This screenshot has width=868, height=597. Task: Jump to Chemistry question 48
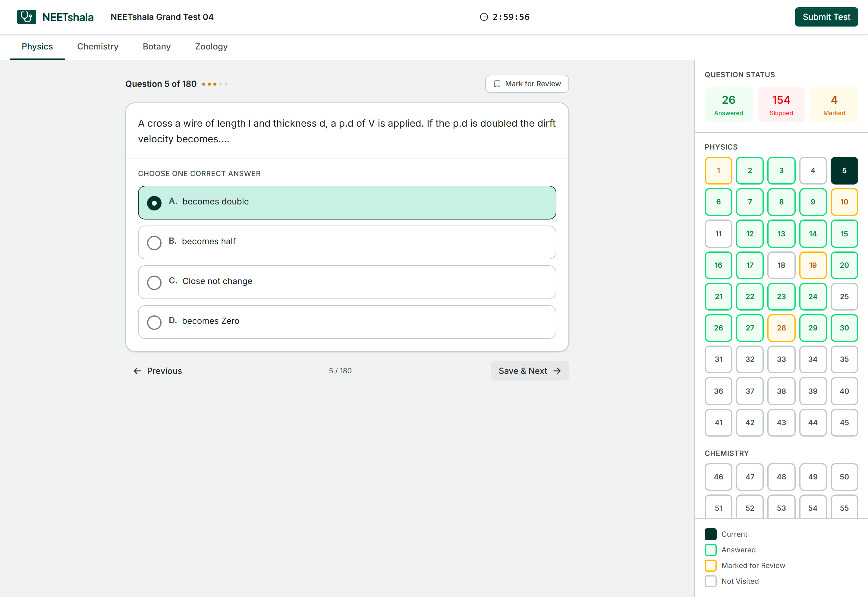[781, 477]
